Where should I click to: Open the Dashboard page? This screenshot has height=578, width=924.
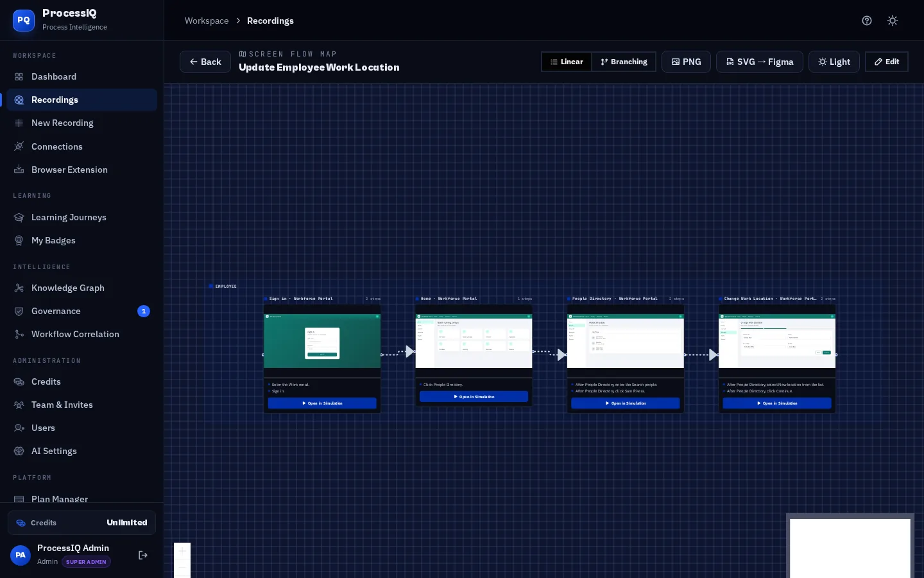coord(81,76)
